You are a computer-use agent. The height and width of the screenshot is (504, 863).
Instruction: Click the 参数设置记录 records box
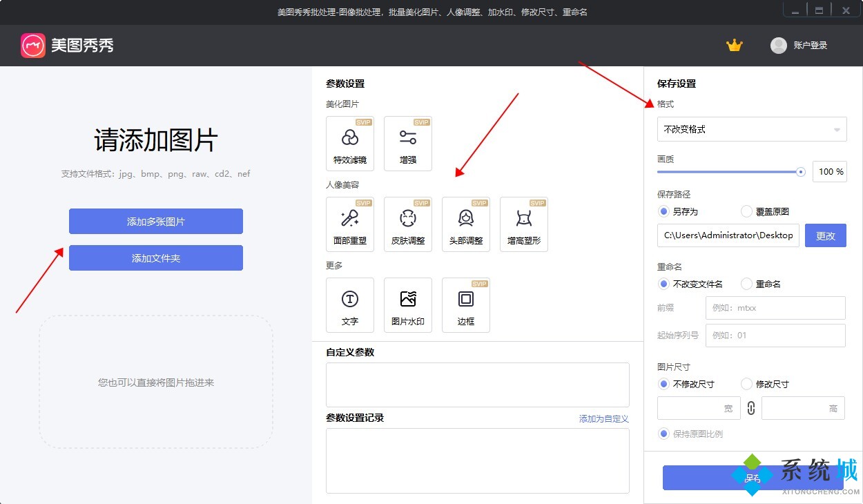click(x=478, y=461)
